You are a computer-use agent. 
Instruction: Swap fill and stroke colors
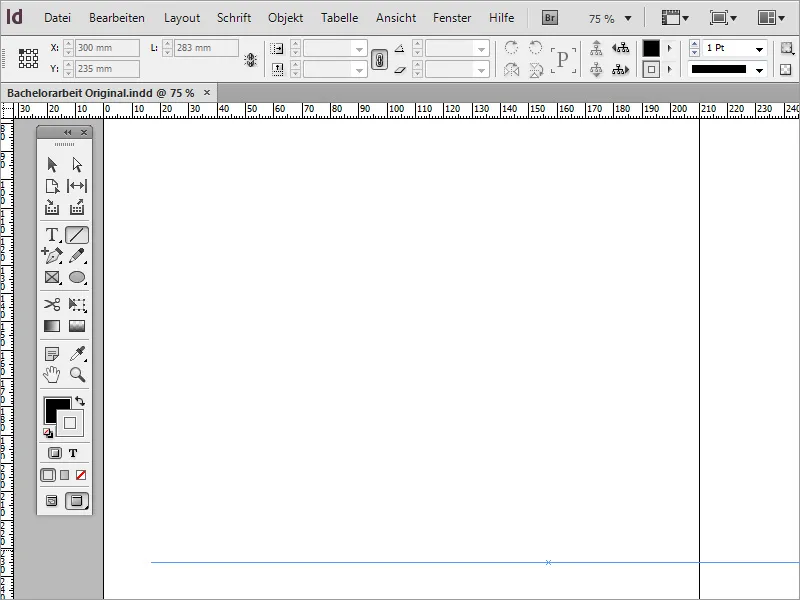click(80, 401)
